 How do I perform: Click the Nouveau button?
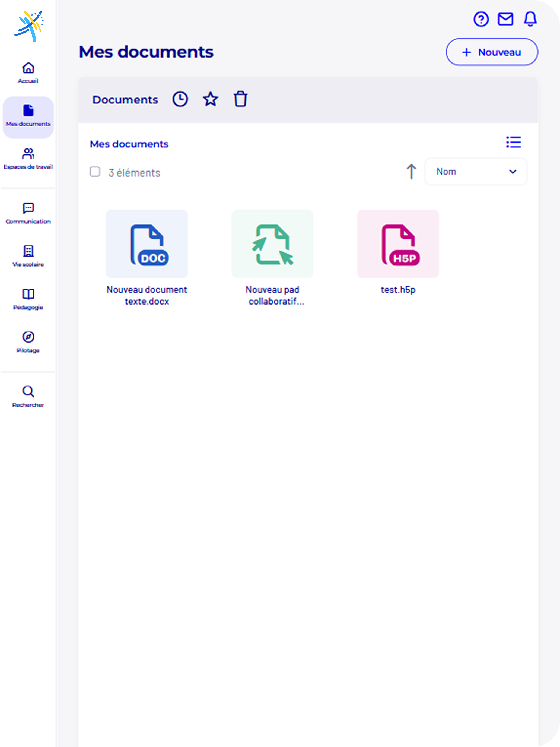[x=492, y=52]
